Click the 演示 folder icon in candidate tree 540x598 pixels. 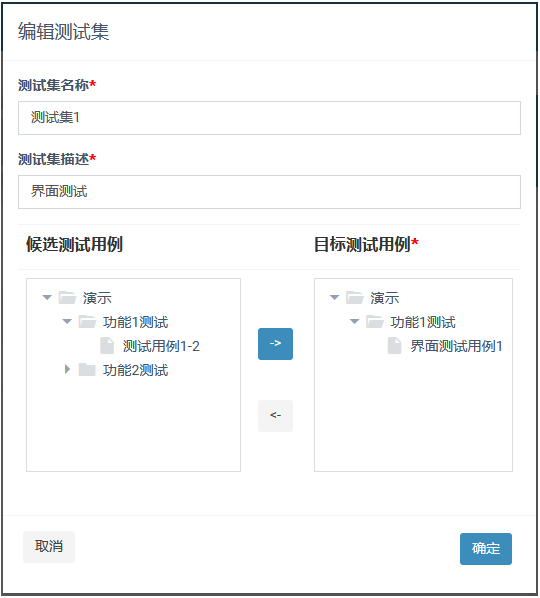67,297
